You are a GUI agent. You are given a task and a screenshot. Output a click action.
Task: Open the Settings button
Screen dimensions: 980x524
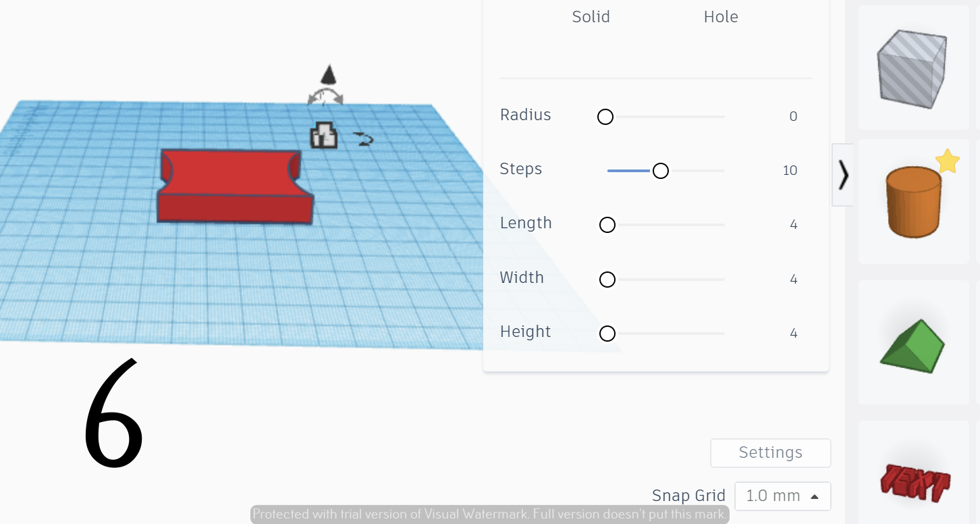[770, 452]
